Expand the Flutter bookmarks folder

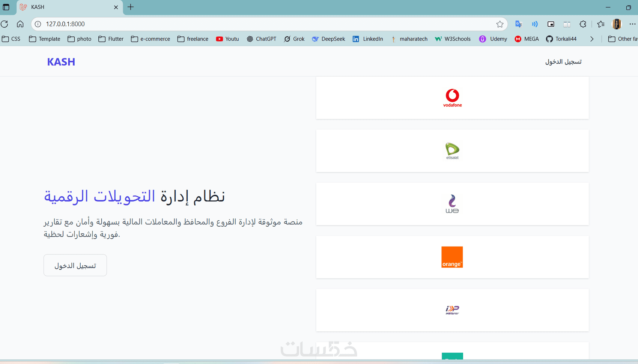[x=111, y=39]
